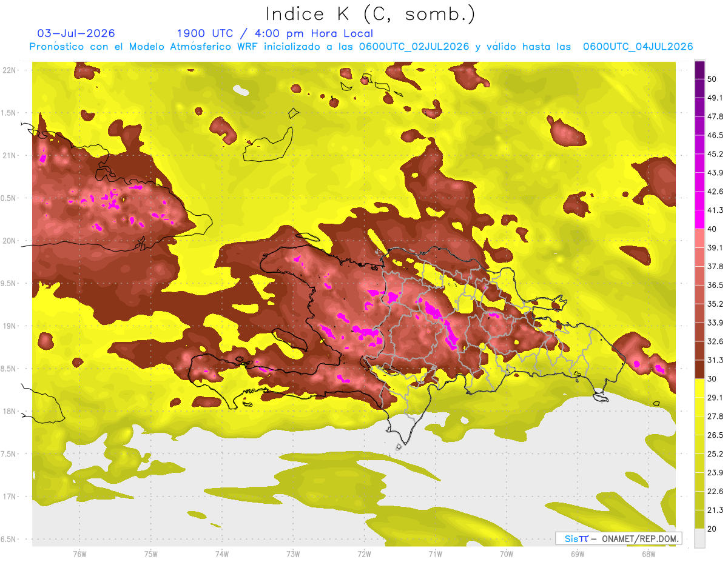Click the "37.8" color bar value
This screenshot has height=562, width=728.
pyautogui.click(x=715, y=266)
